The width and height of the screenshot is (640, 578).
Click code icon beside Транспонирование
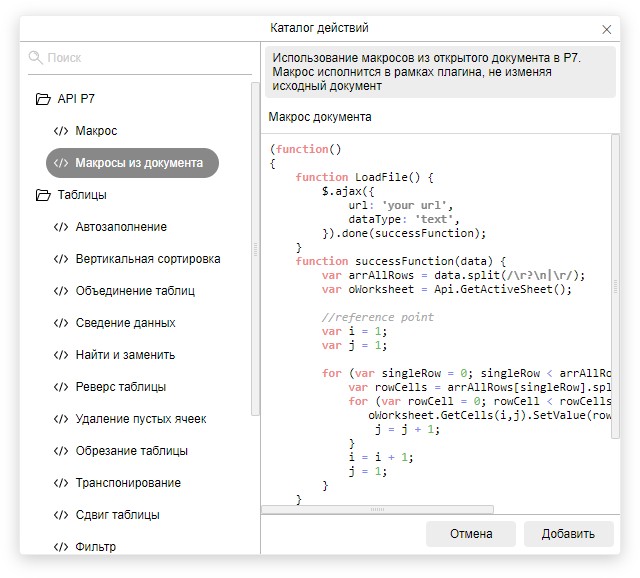[61, 483]
